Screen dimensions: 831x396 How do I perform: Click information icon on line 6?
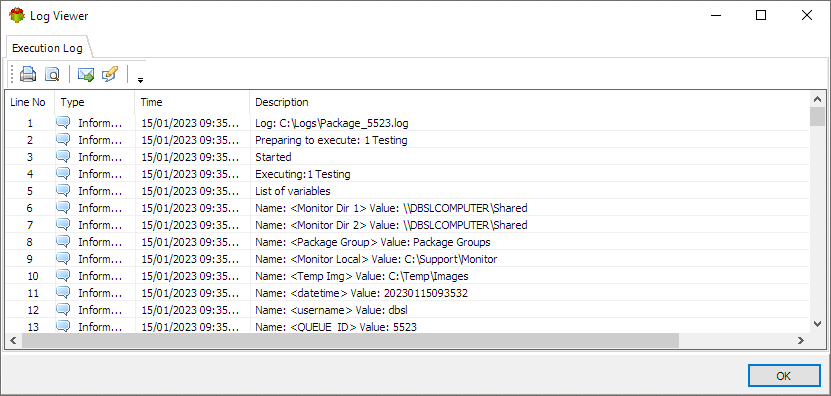[63, 208]
